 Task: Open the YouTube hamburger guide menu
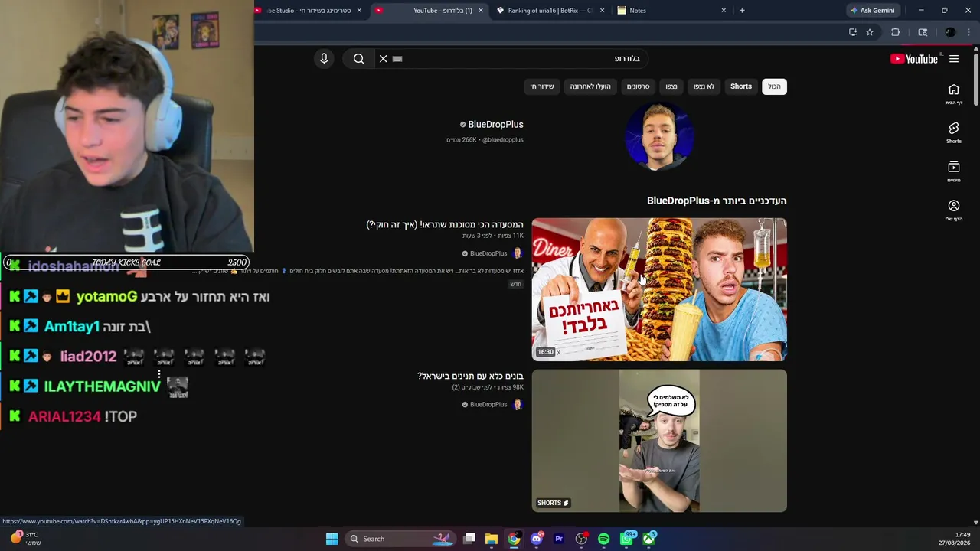tap(954, 59)
